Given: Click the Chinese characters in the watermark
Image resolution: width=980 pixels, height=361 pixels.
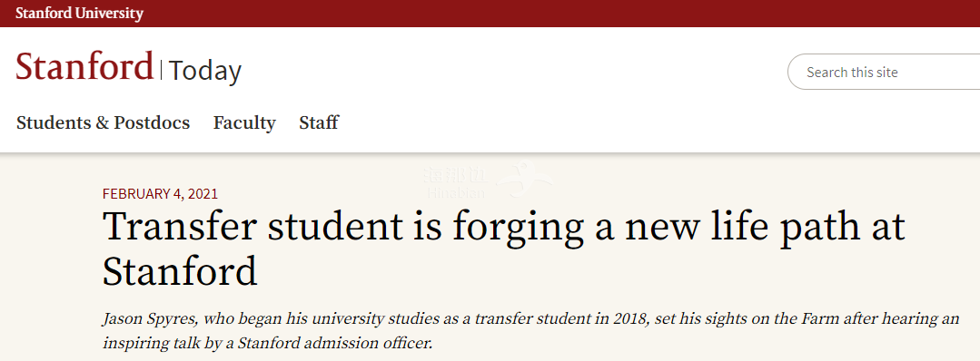Looking at the screenshot, I should [x=455, y=175].
